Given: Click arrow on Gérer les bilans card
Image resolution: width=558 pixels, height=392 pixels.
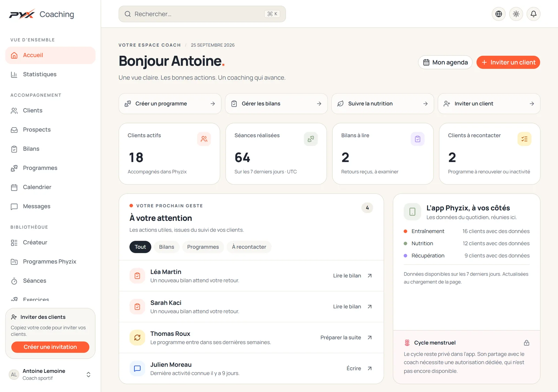Looking at the screenshot, I should 319,104.
